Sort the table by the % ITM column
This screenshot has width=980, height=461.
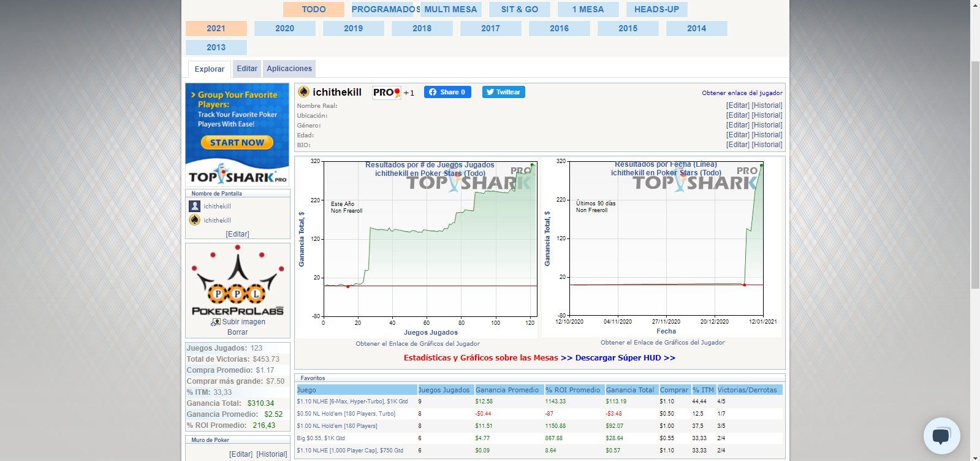pyautogui.click(x=704, y=390)
